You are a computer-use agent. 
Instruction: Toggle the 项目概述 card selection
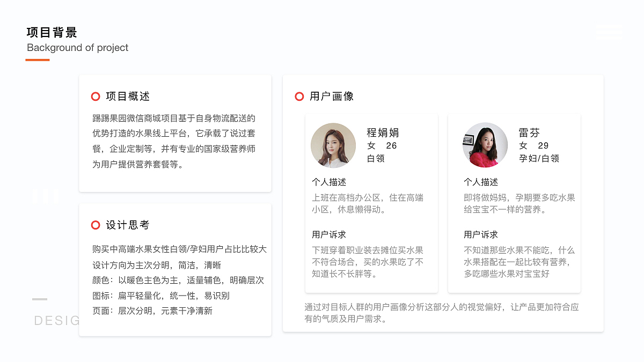(175, 133)
